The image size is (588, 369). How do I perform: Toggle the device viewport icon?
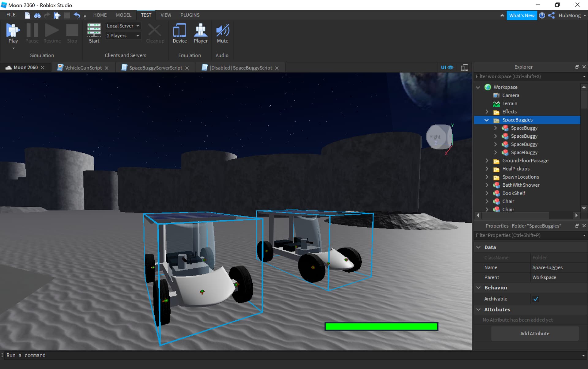coord(464,68)
